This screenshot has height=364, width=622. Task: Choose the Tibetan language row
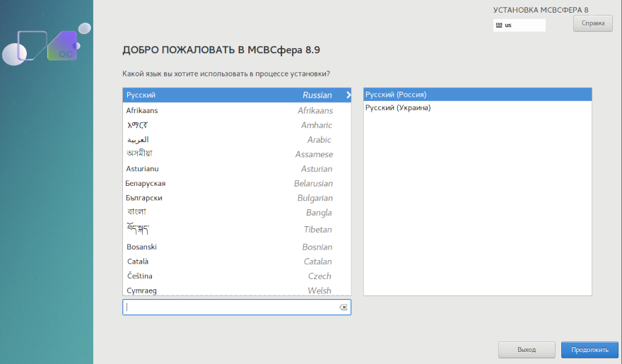tap(236, 230)
